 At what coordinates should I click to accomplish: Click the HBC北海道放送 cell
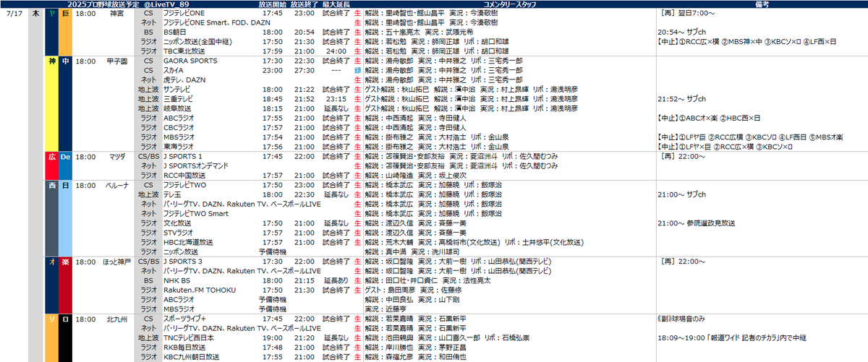point(189,242)
